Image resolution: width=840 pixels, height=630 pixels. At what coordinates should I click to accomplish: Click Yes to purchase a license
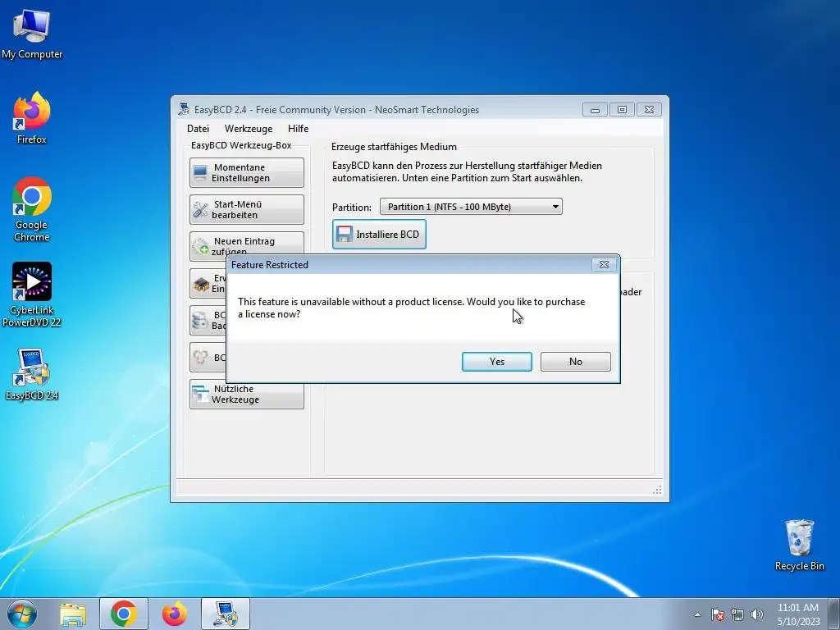pos(496,362)
